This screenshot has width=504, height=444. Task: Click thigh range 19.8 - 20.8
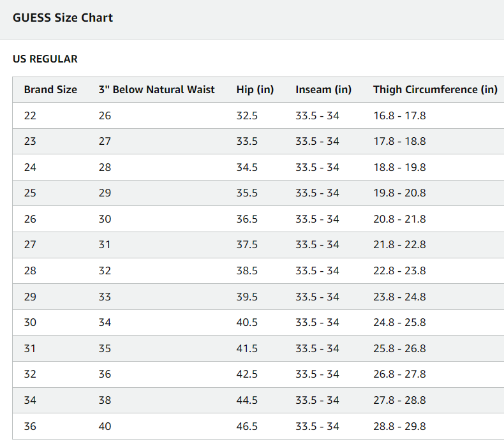click(399, 193)
